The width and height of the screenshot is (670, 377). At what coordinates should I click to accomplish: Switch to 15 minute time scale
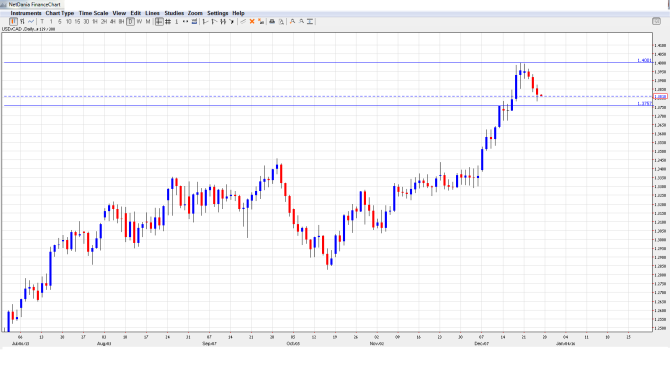click(x=77, y=21)
